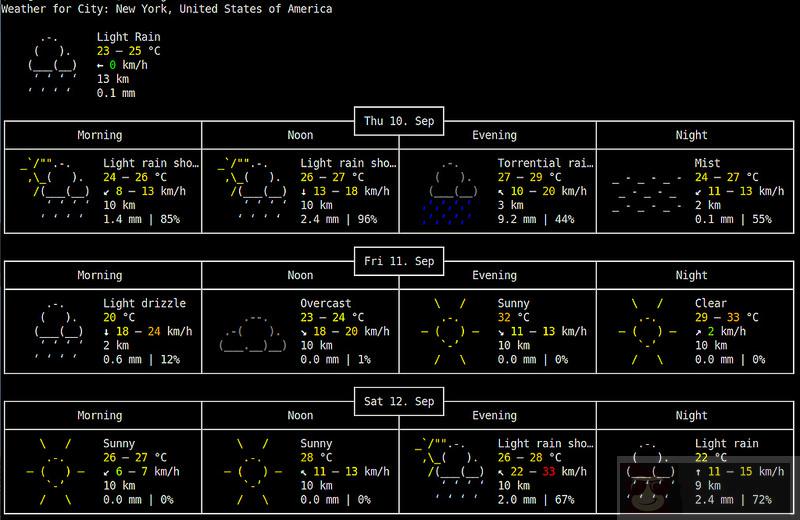Click the red 33 km/h wind speed value
This screenshot has width=800, height=520.
point(548,471)
